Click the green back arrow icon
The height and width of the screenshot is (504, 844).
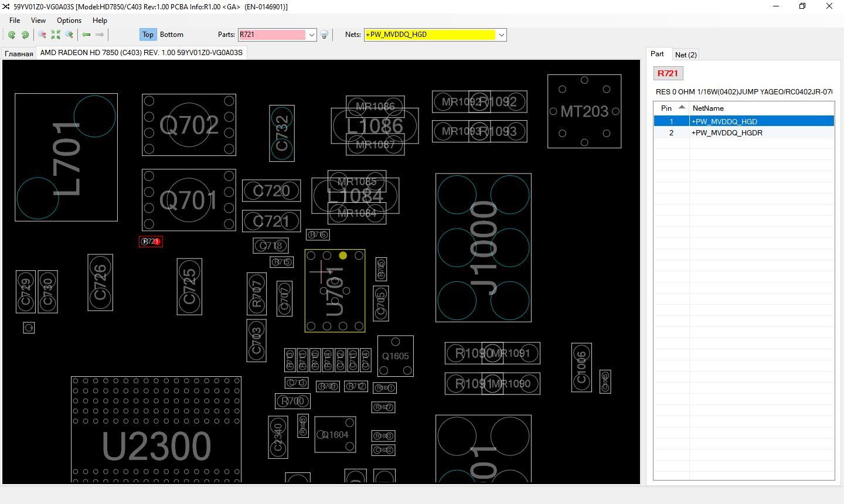point(87,35)
